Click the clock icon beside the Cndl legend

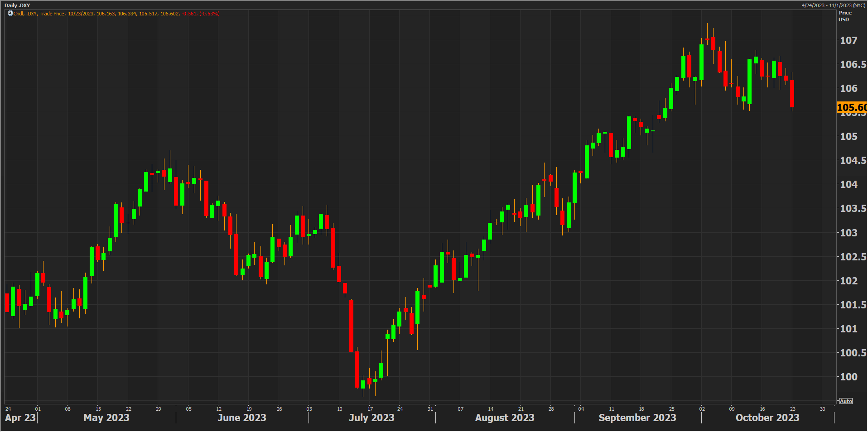[x=10, y=14]
